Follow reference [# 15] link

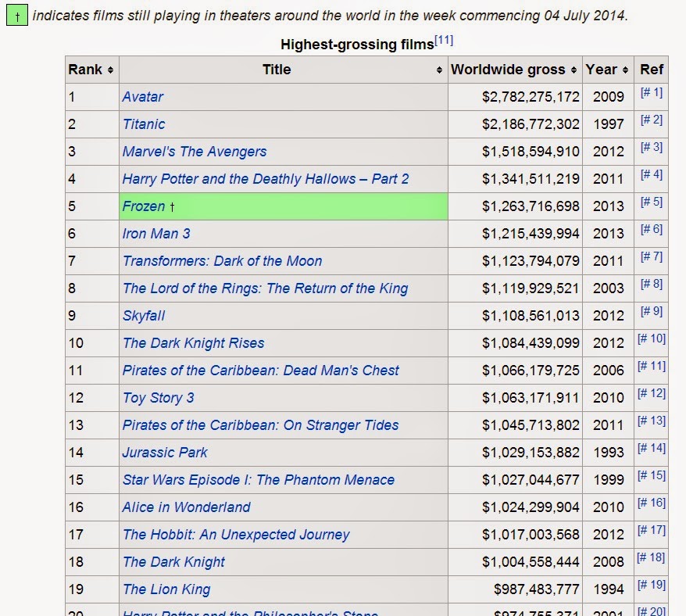[x=652, y=475]
